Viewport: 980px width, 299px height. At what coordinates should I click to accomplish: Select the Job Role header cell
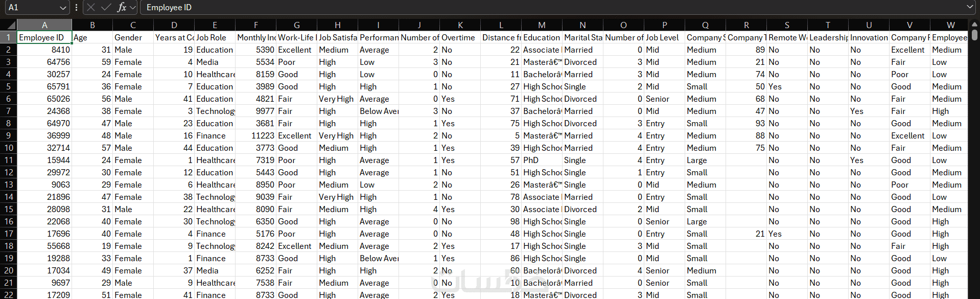(x=215, y=37)
